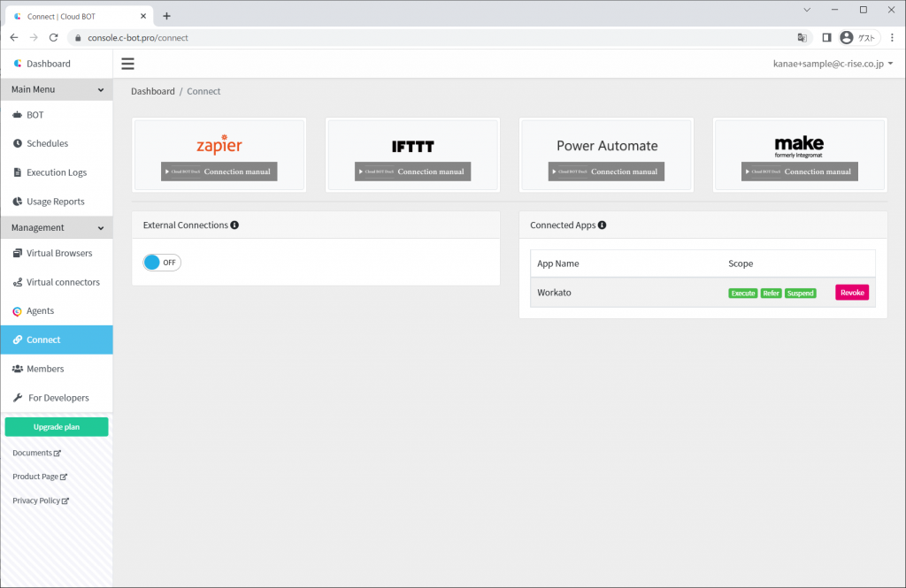
Task: Select Virtual connectors in sidebar
Action: click(57, 282)
